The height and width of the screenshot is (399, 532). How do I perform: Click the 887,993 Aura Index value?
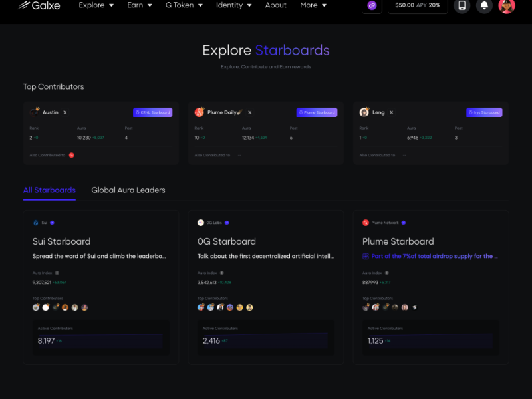370,282
